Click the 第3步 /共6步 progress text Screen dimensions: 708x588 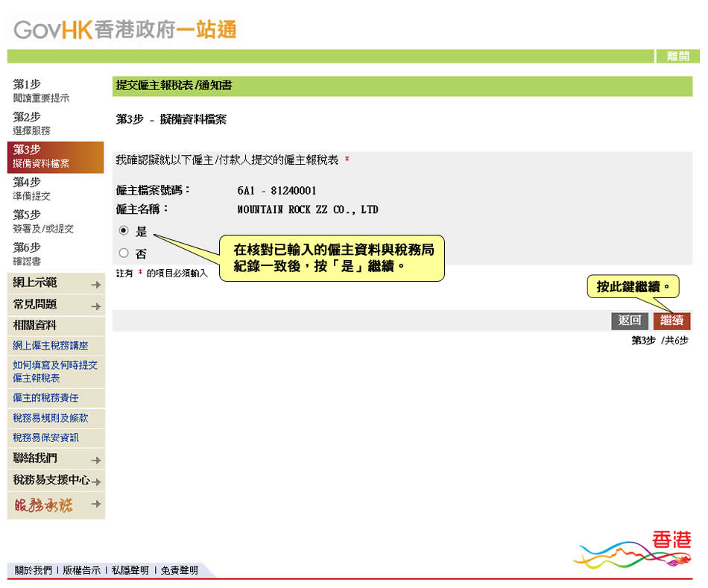660,340
